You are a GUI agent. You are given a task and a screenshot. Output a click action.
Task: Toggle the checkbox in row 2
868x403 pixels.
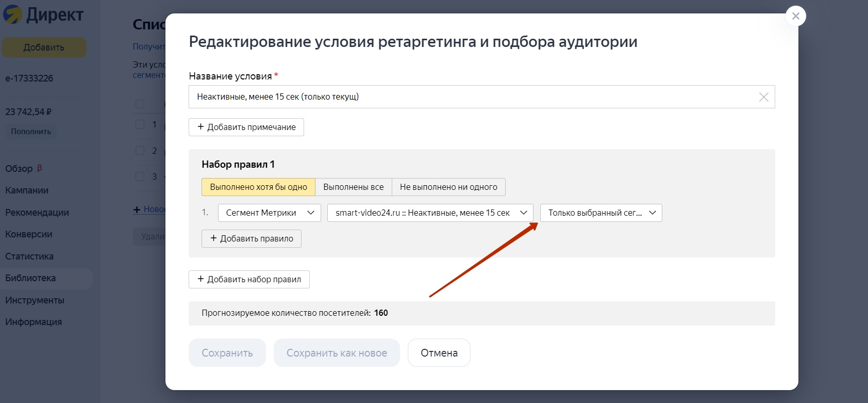(x=140, y=151)
